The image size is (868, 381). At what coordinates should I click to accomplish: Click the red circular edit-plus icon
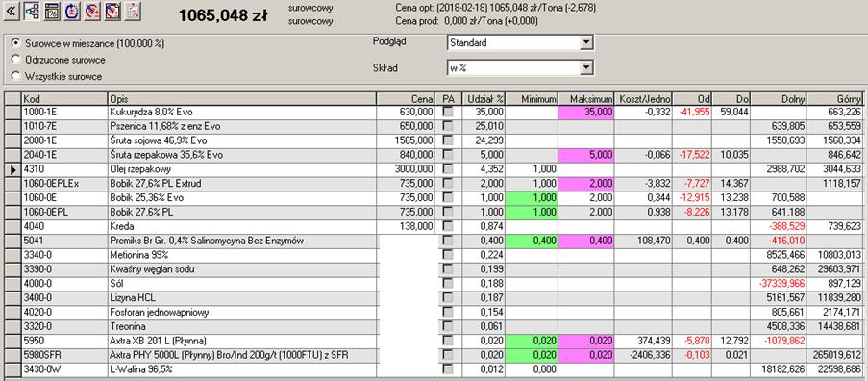pos(92,11)
